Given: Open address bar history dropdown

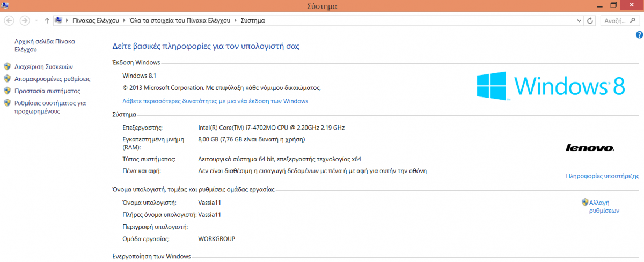Looking at the screenshot, I should pyautogui.click(x=579, y=20).
